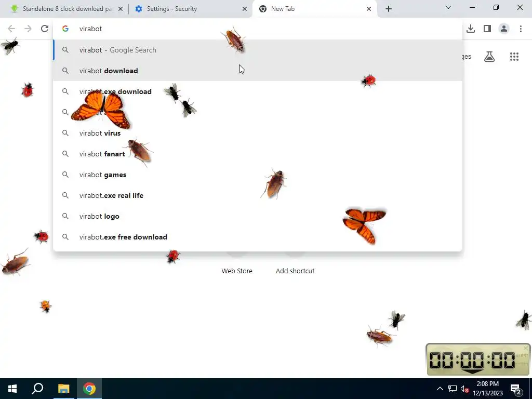Image resolution: width=532 pixels, height=399 pixels.
Task: Go back with the back arrow
Action: click(11, 29)
